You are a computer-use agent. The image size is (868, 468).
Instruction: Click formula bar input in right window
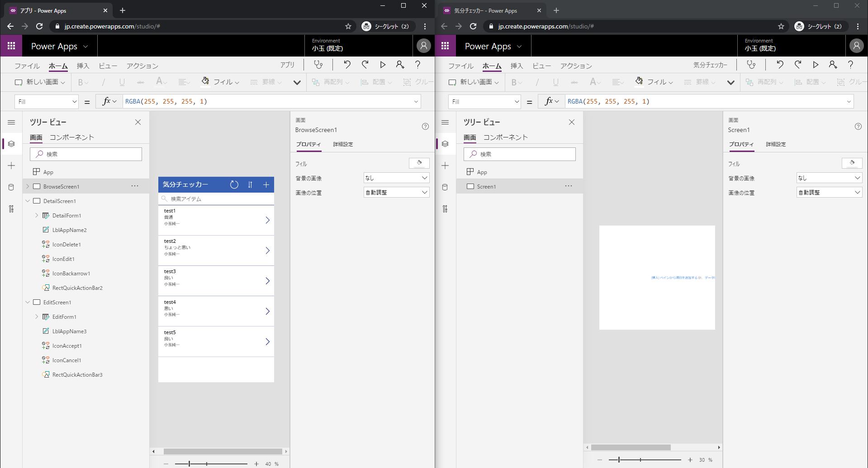(709, 102)
